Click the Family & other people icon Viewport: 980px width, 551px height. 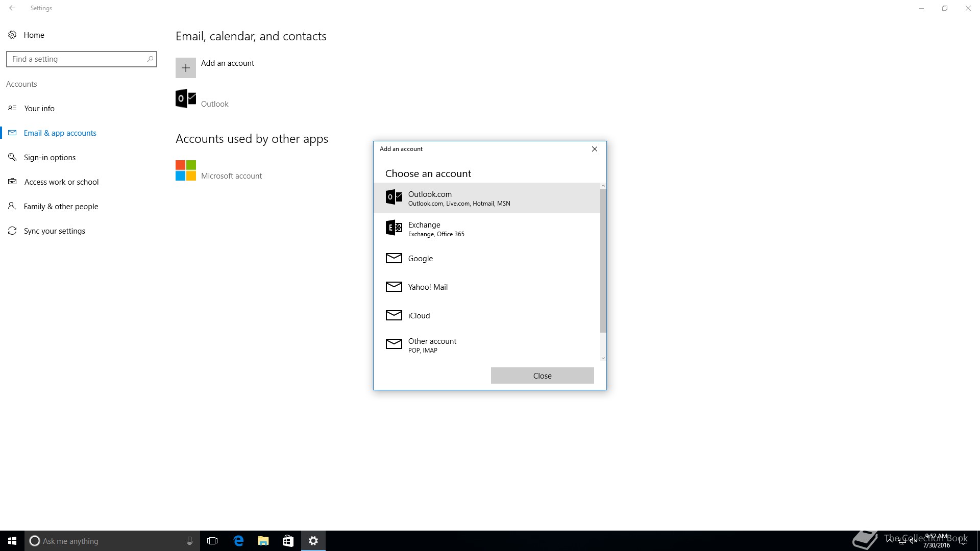(x=12, y=206)
